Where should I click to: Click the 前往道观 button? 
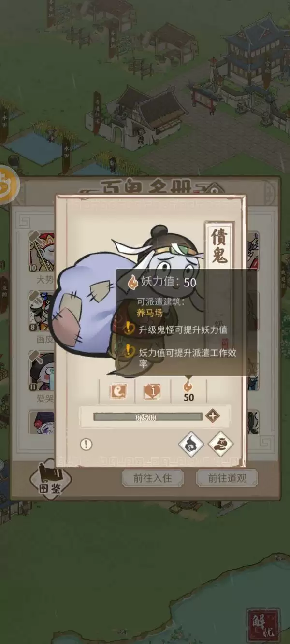[x=227, y=478]
